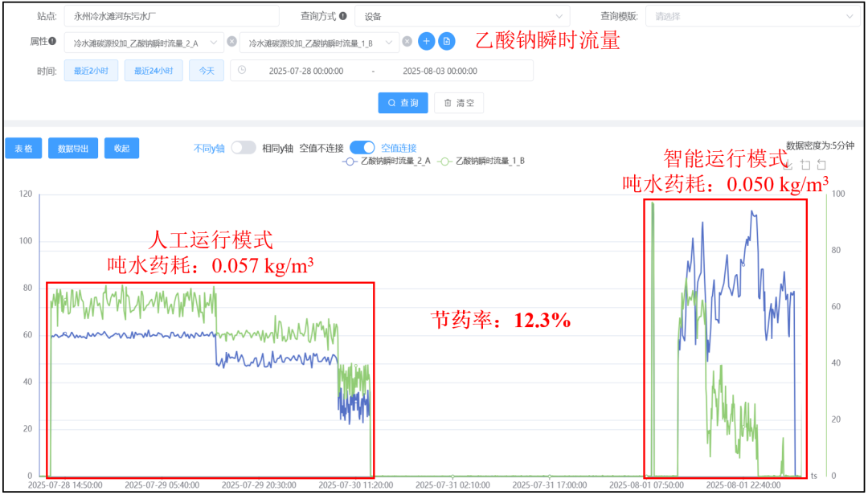Viewport: 868px width, 495px height.
Task: Toggle the 空值连接 switch
Action: (362, 148)
